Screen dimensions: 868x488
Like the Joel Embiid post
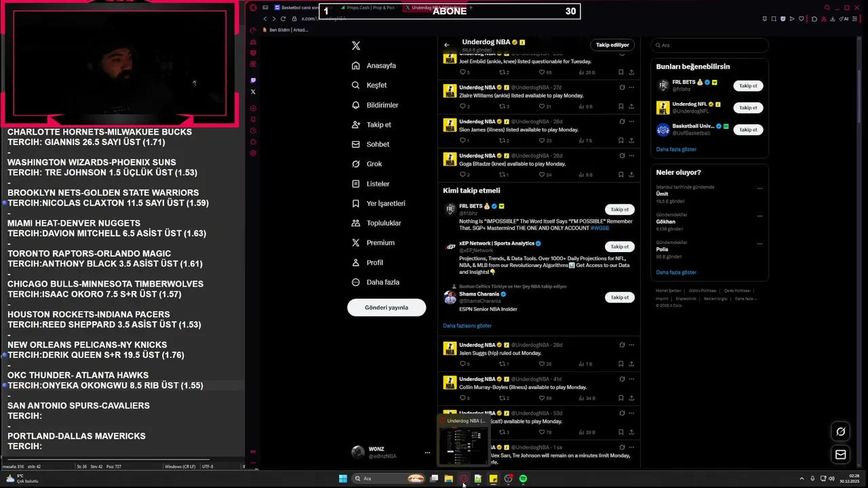[542, 72]
